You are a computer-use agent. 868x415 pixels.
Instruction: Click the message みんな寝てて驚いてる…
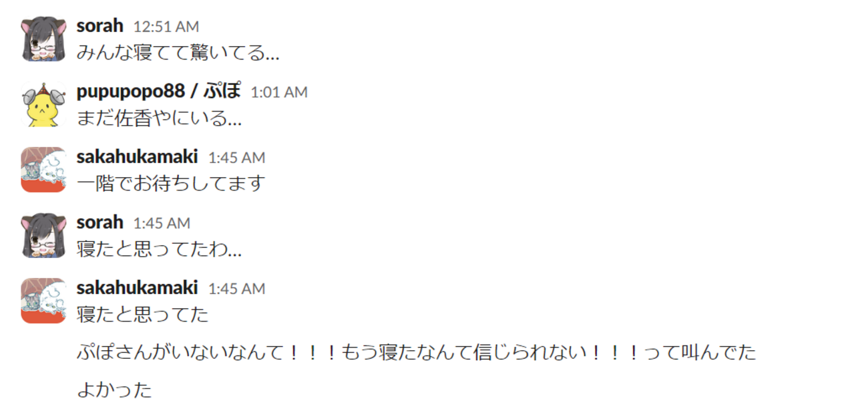pos(178,52)
